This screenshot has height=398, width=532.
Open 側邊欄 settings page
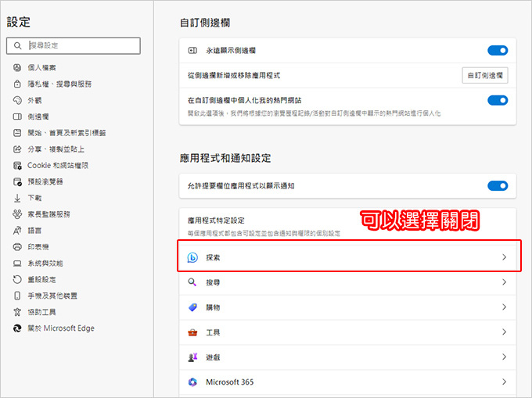point(38,117)
